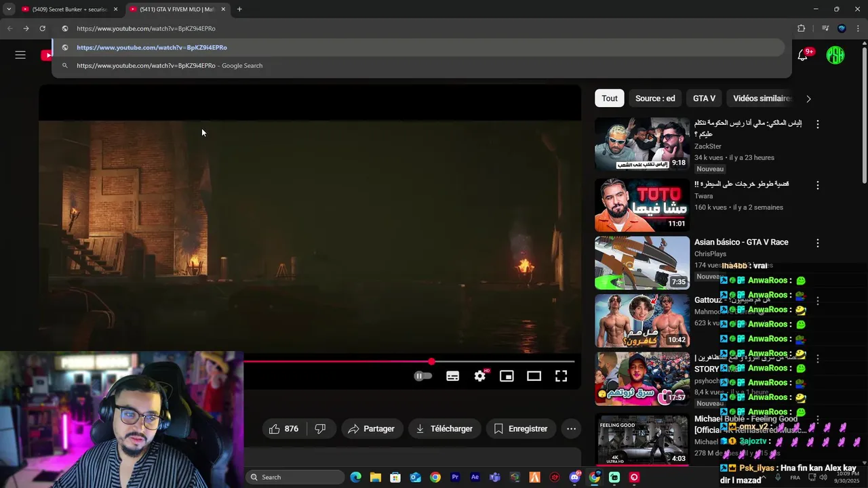Open the ZackSter 9:18 video thumbnail
Screen dimensions: 868x488
[642, 144]
